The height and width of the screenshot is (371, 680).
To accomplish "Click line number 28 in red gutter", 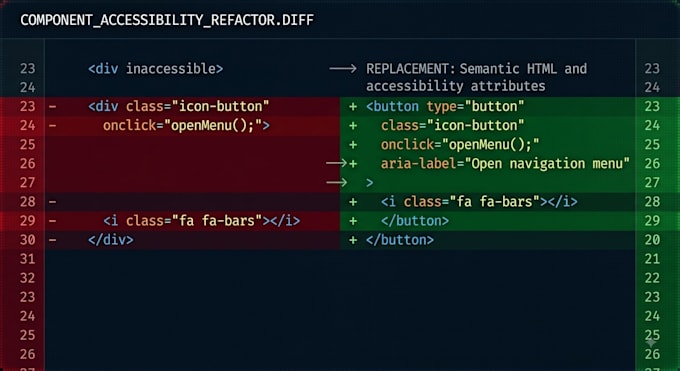I will click(x=28, y=202).
